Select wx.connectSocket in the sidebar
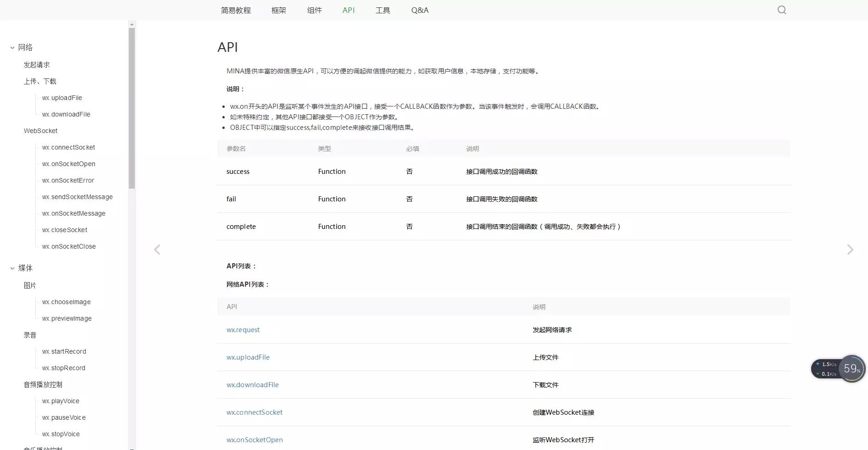The image size is (868, 450). [68, 147]
